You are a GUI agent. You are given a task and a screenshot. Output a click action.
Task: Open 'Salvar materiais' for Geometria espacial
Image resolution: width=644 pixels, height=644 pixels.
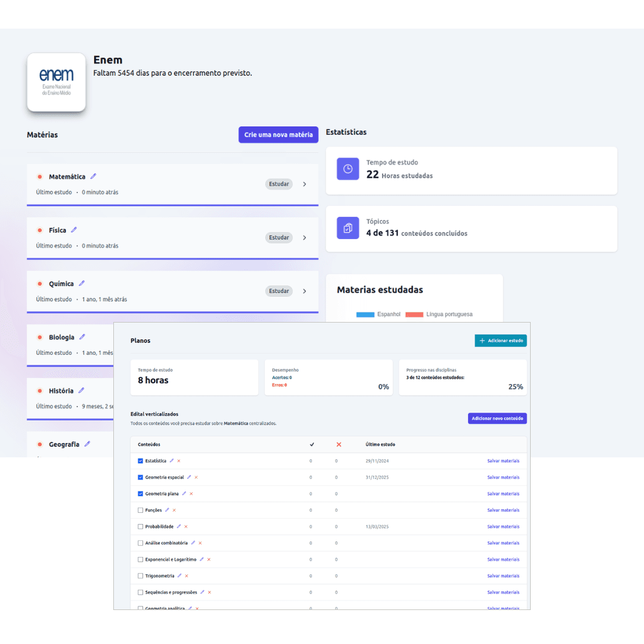(503, 477)
